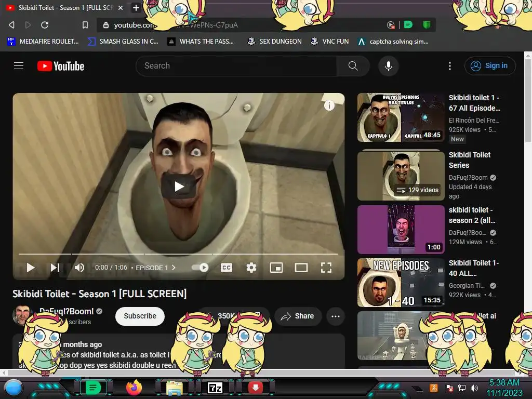532x399 pixels.
Task: Toggle the autoplay switch
Action: click(200, 268)
